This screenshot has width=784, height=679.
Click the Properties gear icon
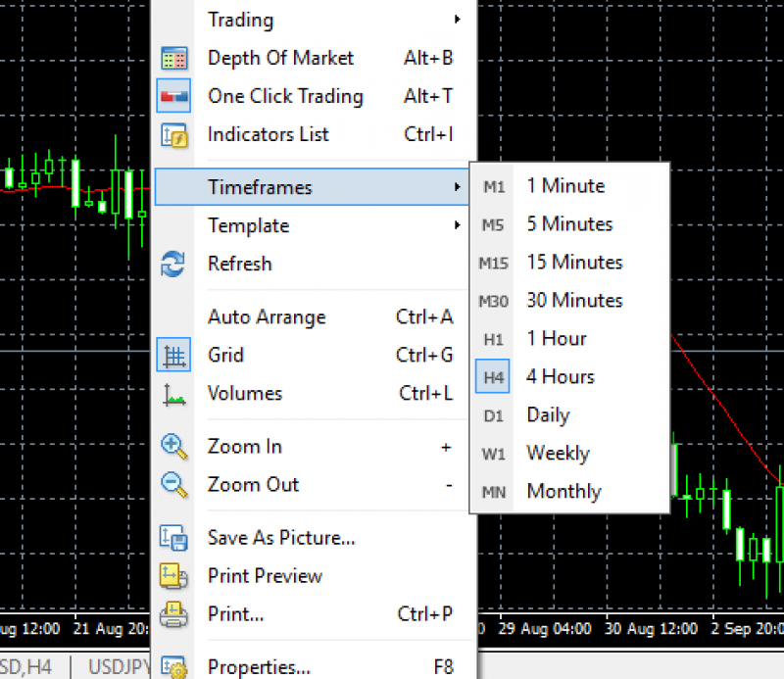click(174, 667)
